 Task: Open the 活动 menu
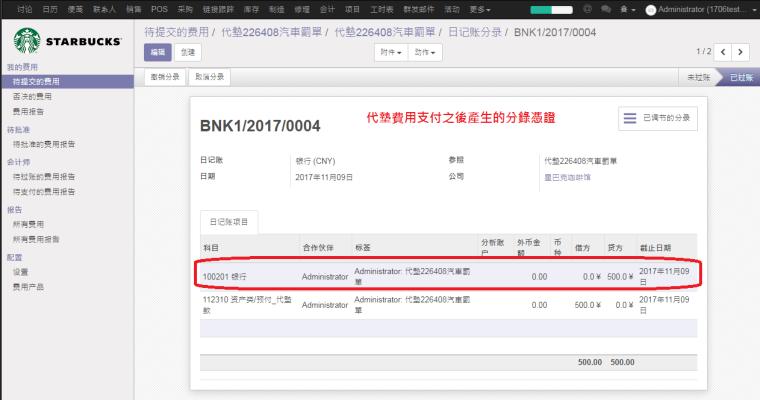451,9
